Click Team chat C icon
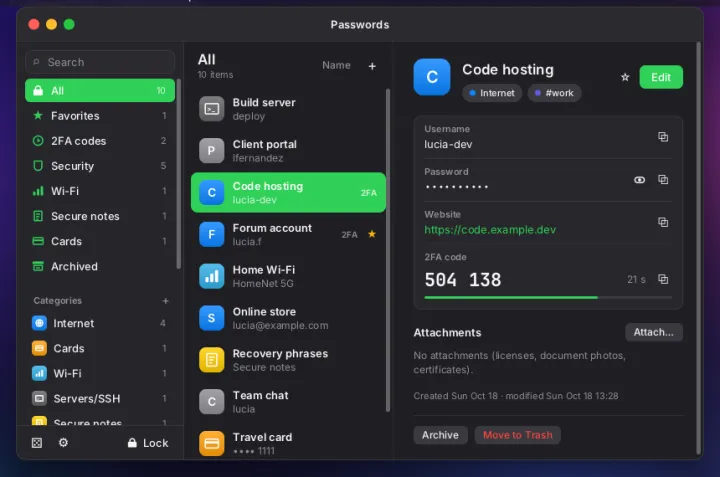The height and width of the screenshot is (477, 720). tap(212, 402)
